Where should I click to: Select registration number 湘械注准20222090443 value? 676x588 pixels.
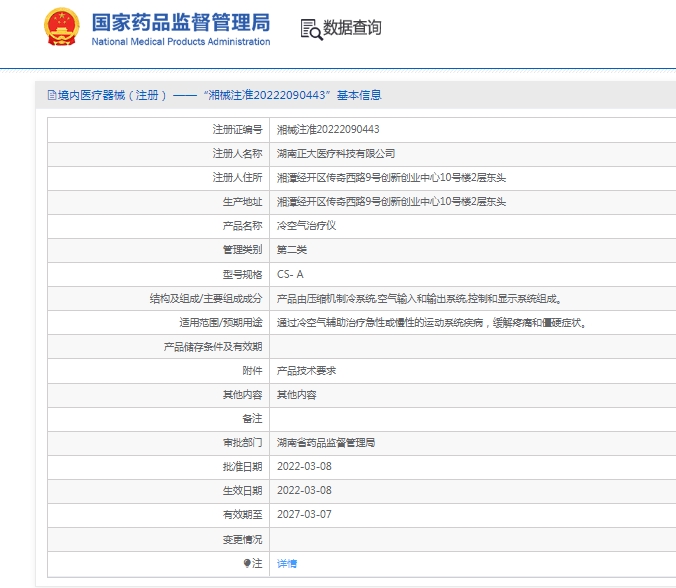[x=328, y=129]
